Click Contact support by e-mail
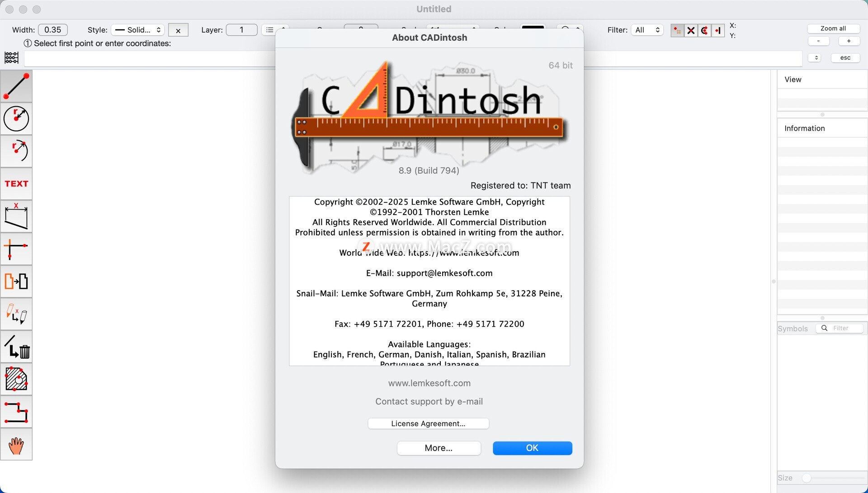Screen dimensions: 868x493 point(429,402)
